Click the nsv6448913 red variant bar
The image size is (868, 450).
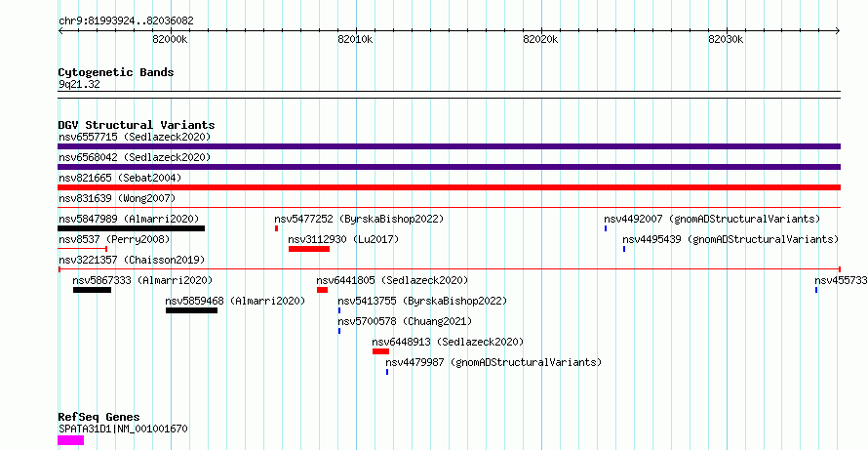point(381,351)
